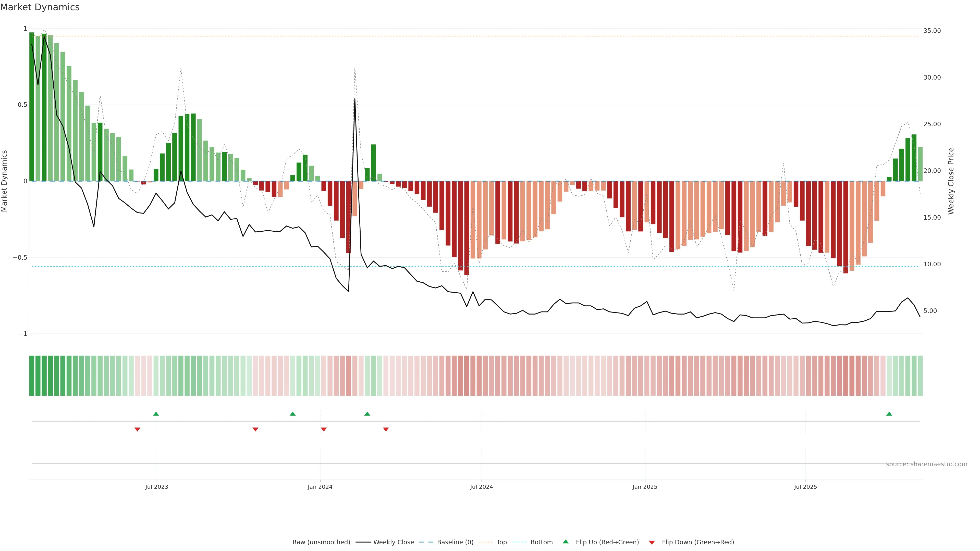Image resolution: width=980 pixels, height=551 pixels.
Task: Click the rightmost red flip-down marker
Action: pos(386,429)
